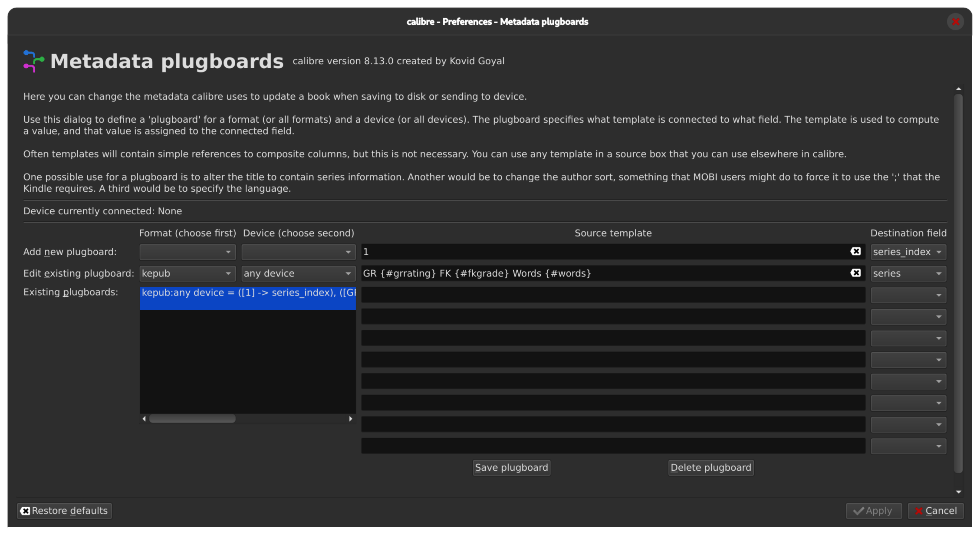Clear the GR grrating source template
This screenshot has height=535, width=980.
pos(855,273)
